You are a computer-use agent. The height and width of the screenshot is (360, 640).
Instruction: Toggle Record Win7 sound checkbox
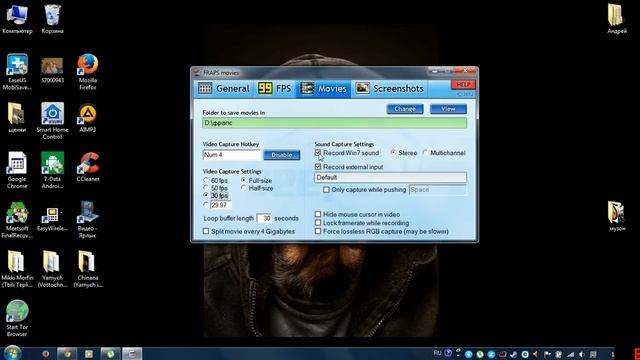(318, 153)
